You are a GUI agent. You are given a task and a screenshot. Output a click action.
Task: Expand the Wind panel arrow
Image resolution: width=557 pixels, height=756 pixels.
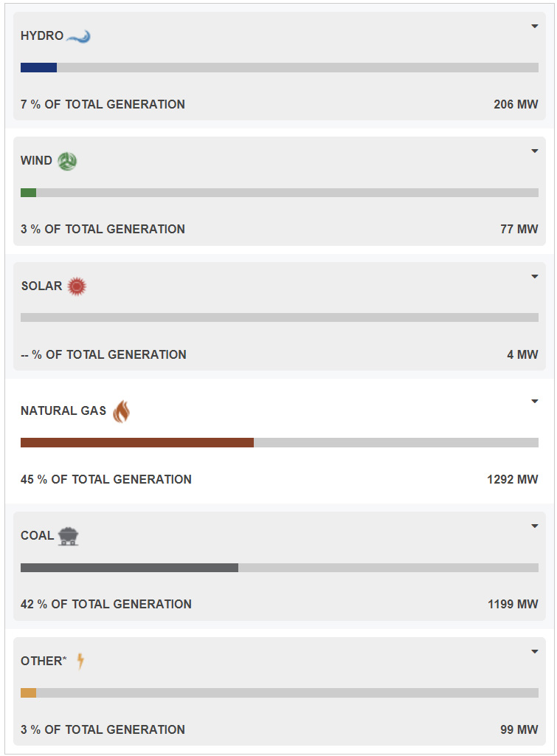click(x=535, y=151)
